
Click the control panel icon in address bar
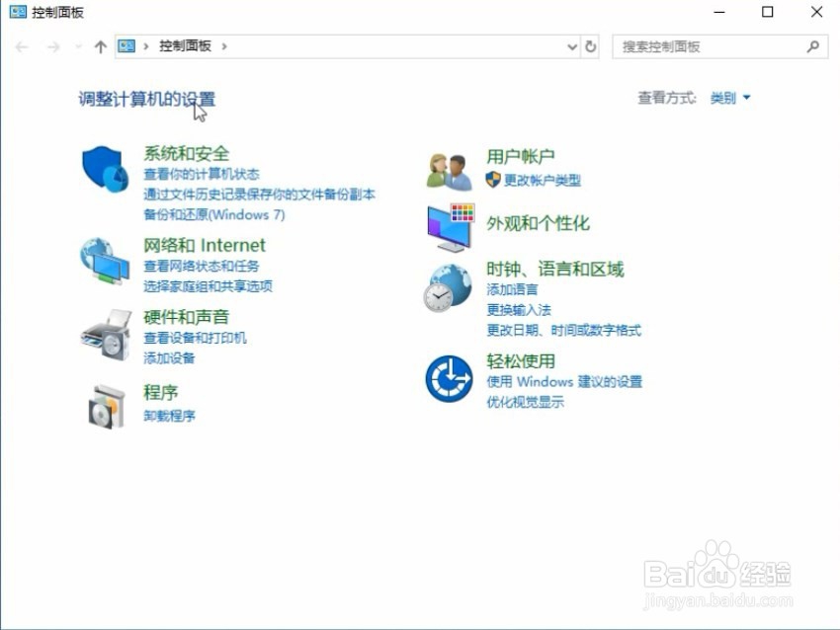(x=126, y=46)
